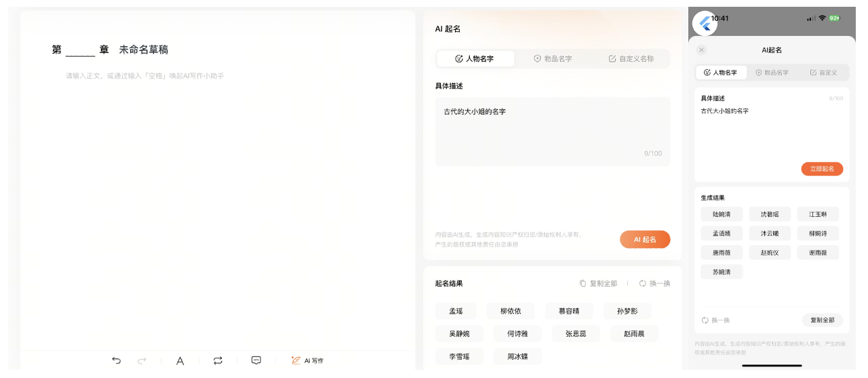868x378 pixels.
Task: Refresh desktop results with 换一换
Action: click(x=654, y=283)
